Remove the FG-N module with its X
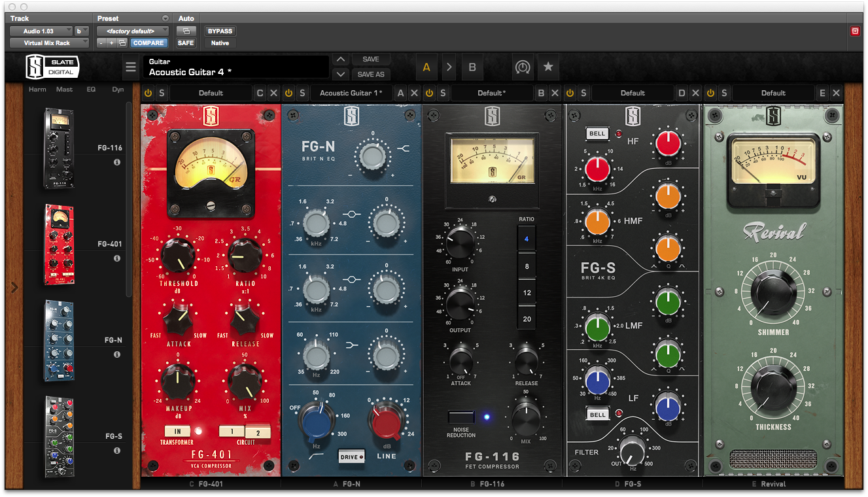 pyautogui.click(x=414, y=93)
